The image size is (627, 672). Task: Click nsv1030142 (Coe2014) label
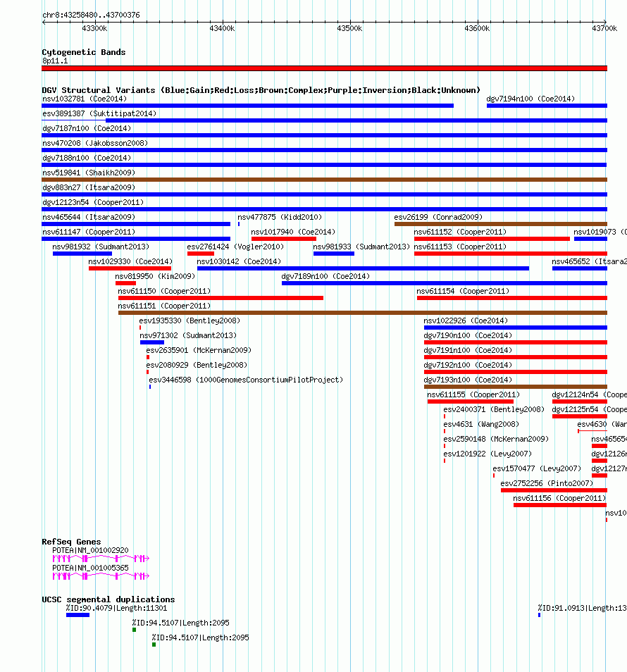pos(239,261)
